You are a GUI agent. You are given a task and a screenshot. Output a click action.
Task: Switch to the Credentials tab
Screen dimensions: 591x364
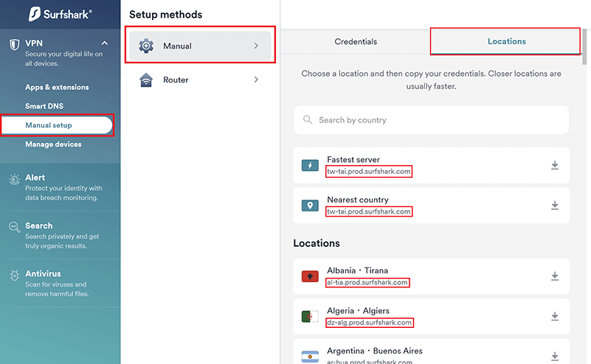tap(356, 42)
